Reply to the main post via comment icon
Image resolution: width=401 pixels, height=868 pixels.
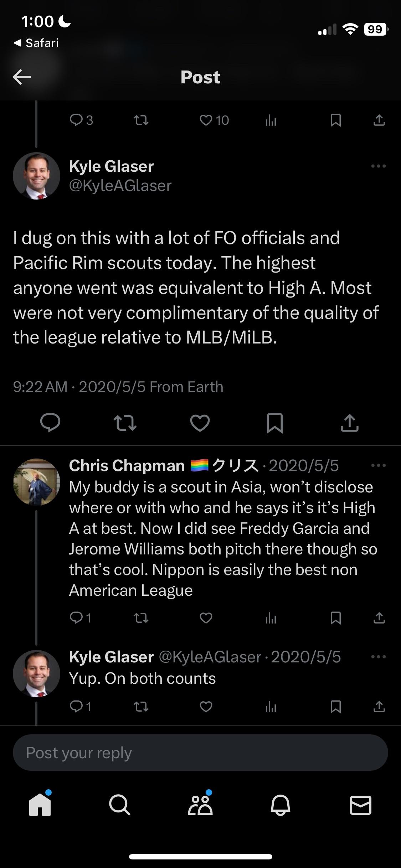tap(50, 423)
